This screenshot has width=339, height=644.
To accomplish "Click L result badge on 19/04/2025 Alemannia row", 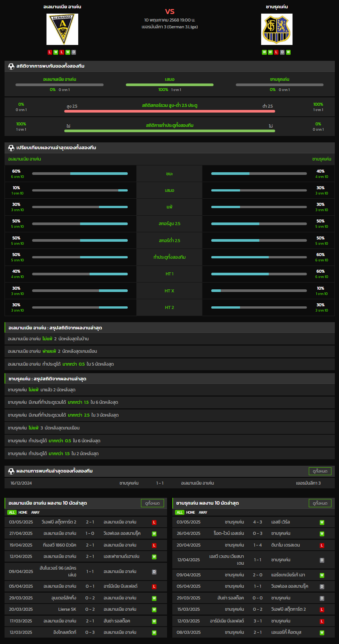I will [x=154, y=545].
